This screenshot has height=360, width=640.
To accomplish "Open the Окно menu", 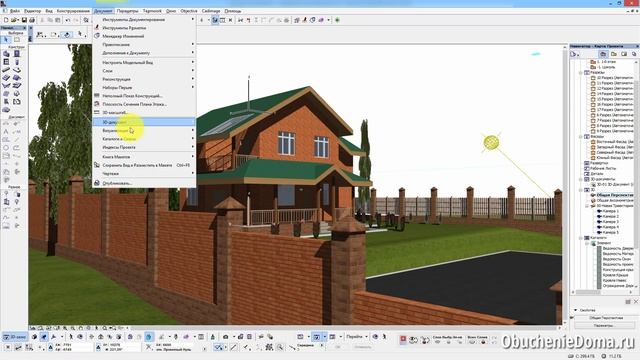I will 171,11.
